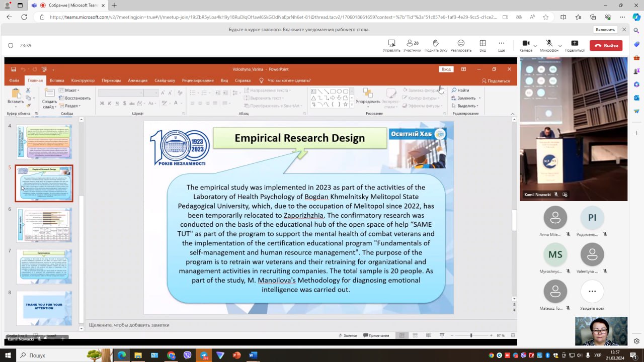Click the Найти button in the ribbon
Viewport: 644px width, 362px height.
pyautogui.click(x=460, y=90)
